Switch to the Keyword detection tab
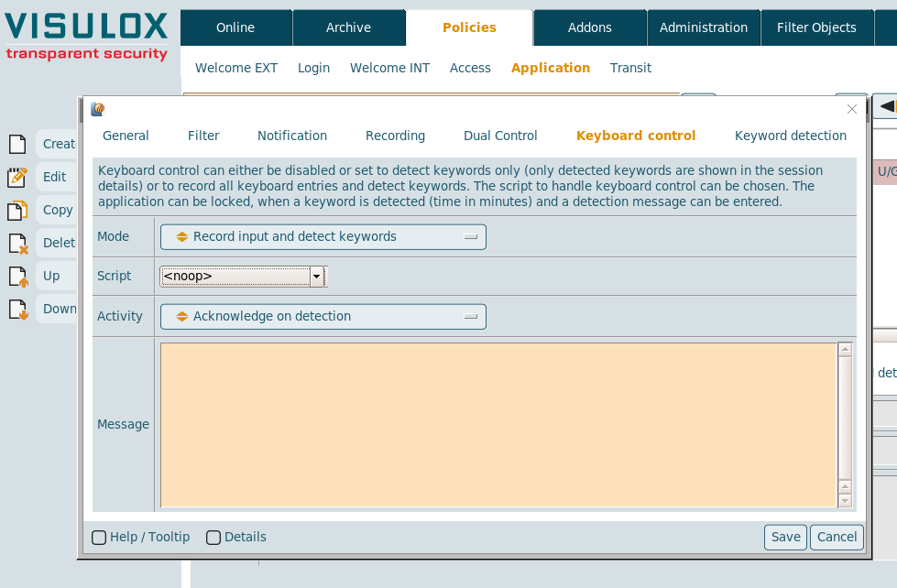This screenshot has height=588, width=897. (790, 136)
